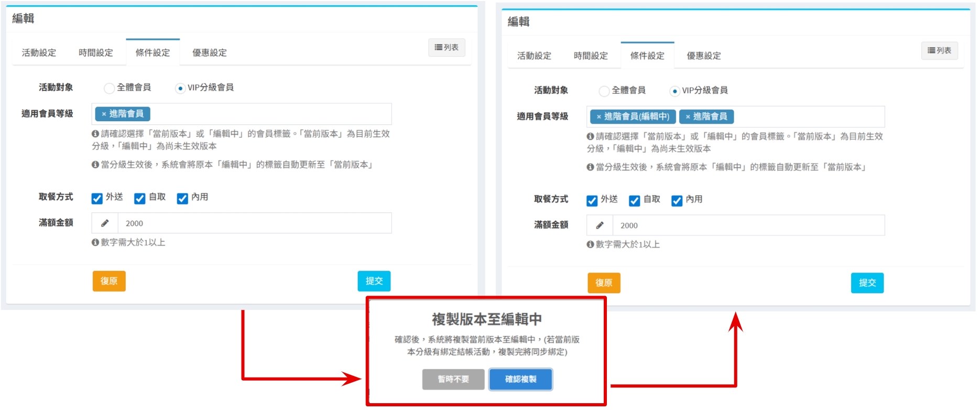Click pencil icon beside left 滿額金額 field
980x410 pixels.
coord(105,223)
